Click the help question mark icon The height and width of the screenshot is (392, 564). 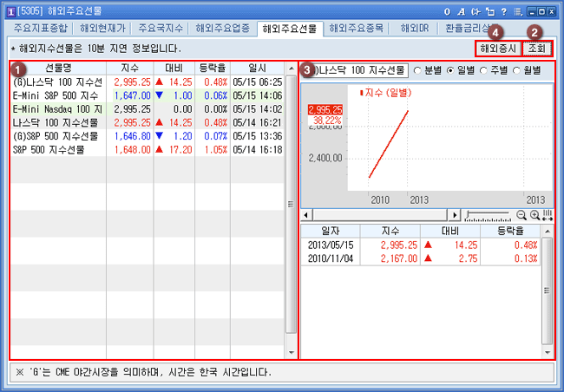[x=504, y=10]
